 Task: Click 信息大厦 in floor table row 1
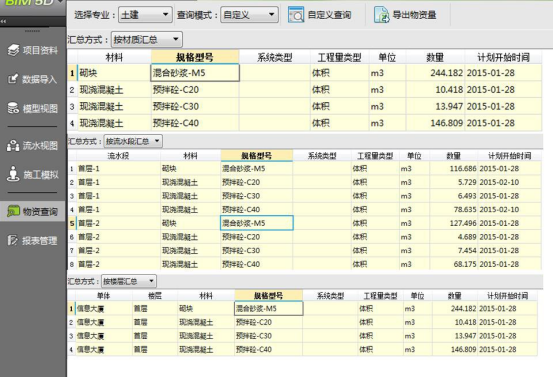91,309
